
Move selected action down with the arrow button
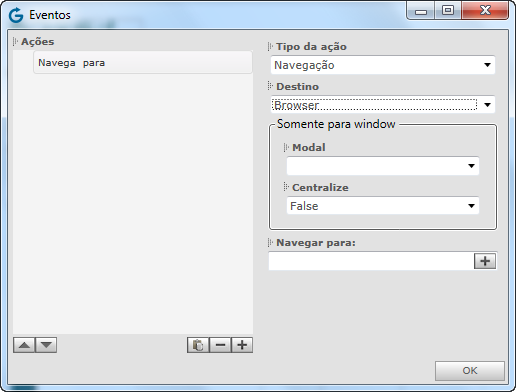[46, 345]
